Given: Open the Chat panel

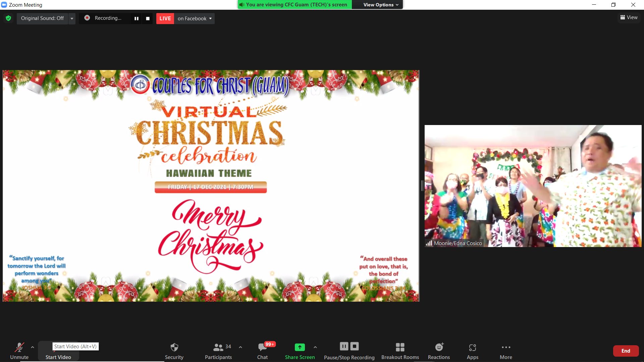Looking at the screenshot, I should tap(262, 351).
